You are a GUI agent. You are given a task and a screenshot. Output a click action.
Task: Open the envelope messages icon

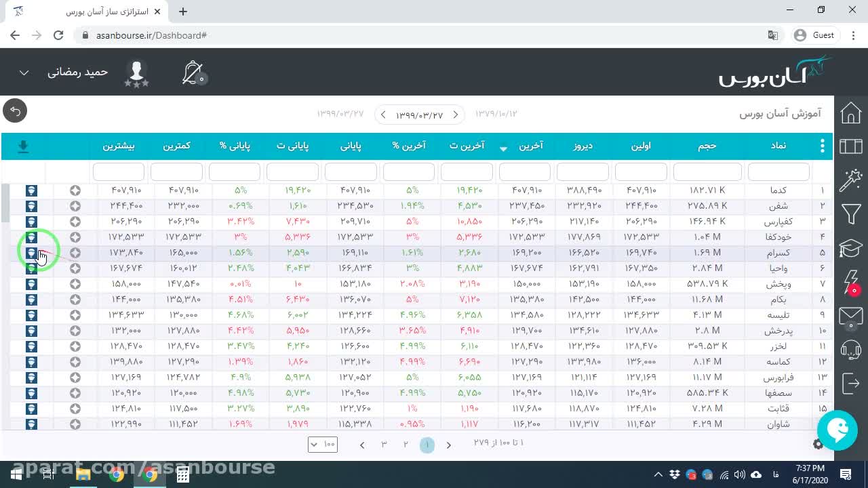click(851, 316)
